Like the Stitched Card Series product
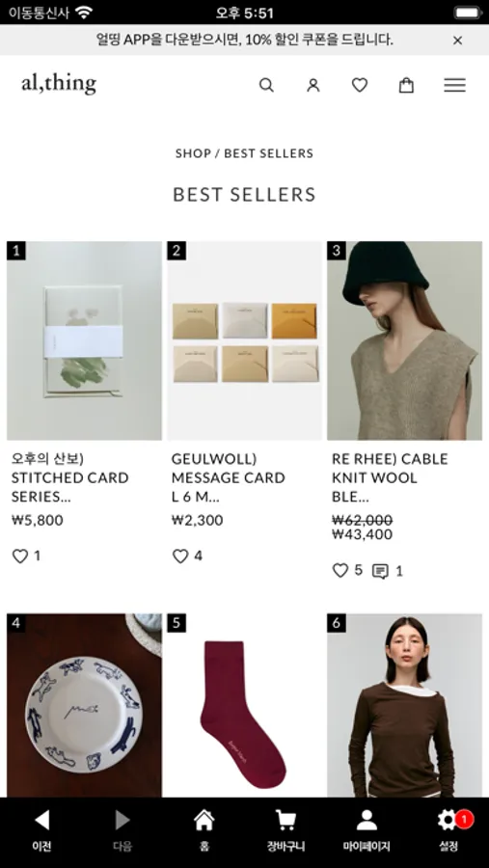Image resolution: width=489 pixels, height=868 pixels. 20,556
